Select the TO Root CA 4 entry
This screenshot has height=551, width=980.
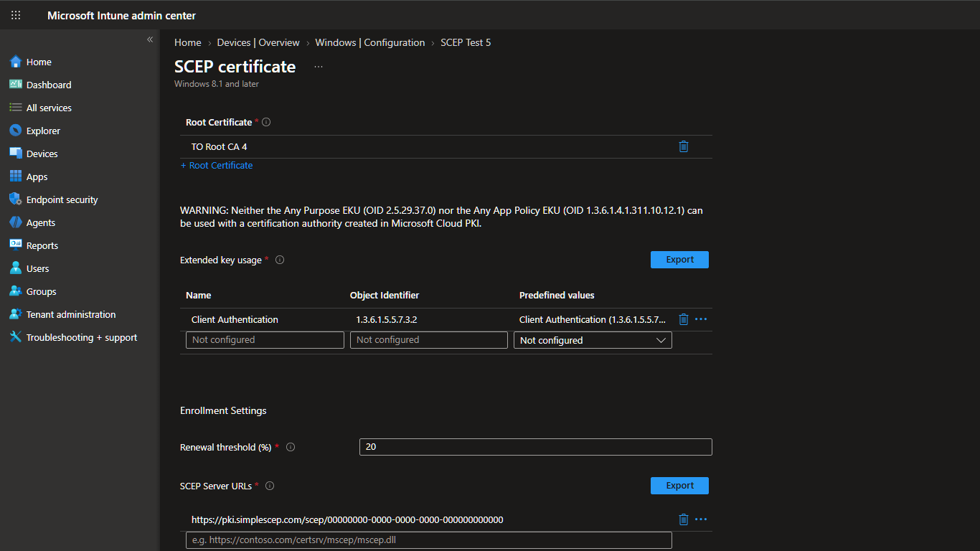point(219,146)
